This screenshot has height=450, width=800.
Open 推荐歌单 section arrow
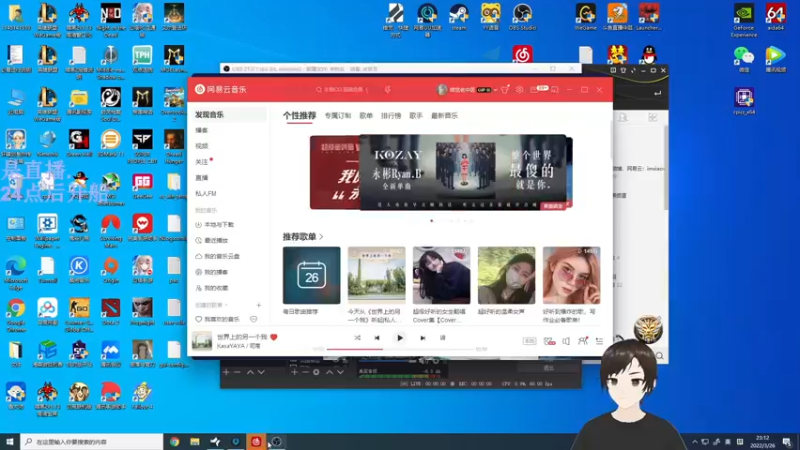coord(321,237)
